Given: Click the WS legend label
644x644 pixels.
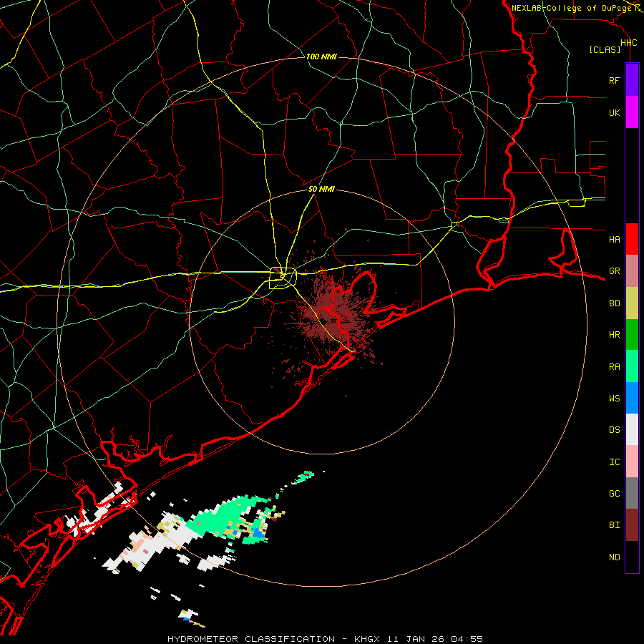Looking at the screenshot, I should (x=614, y=399).
